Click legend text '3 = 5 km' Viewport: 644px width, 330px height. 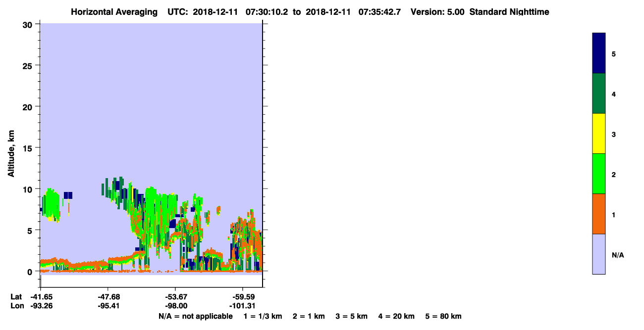point(352,316)
